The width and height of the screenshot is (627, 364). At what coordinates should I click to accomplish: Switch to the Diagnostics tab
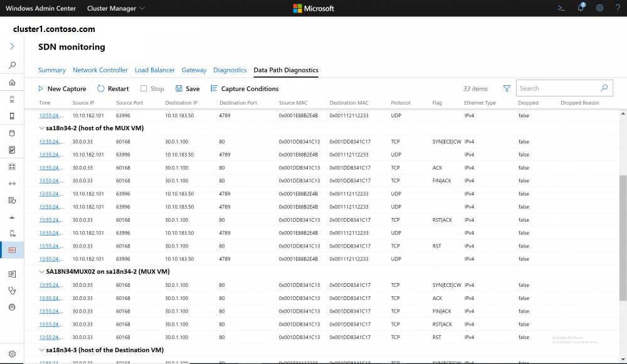pyautogui.click(x=230, y=70)
